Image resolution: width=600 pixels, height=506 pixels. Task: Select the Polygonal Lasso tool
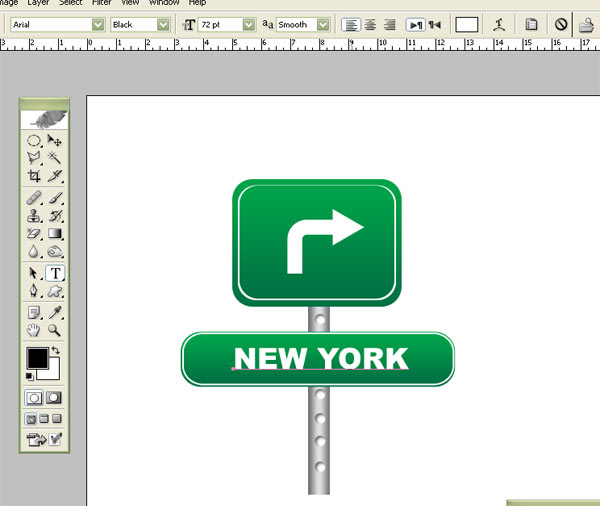(x=34, y=158)
